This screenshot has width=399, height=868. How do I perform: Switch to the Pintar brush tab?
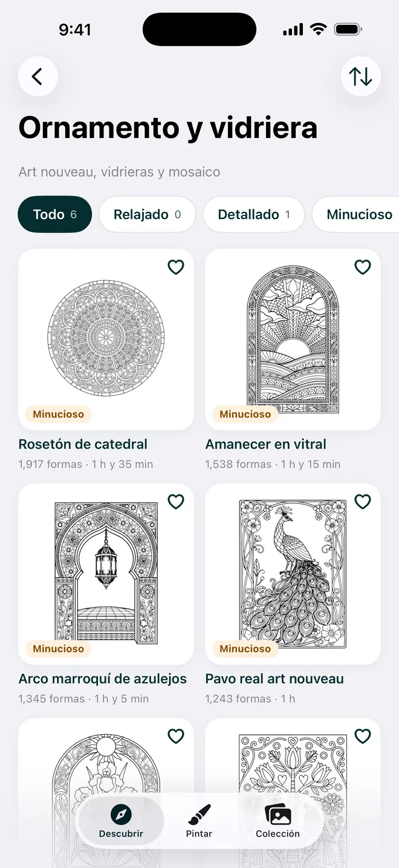coord(199,821)
